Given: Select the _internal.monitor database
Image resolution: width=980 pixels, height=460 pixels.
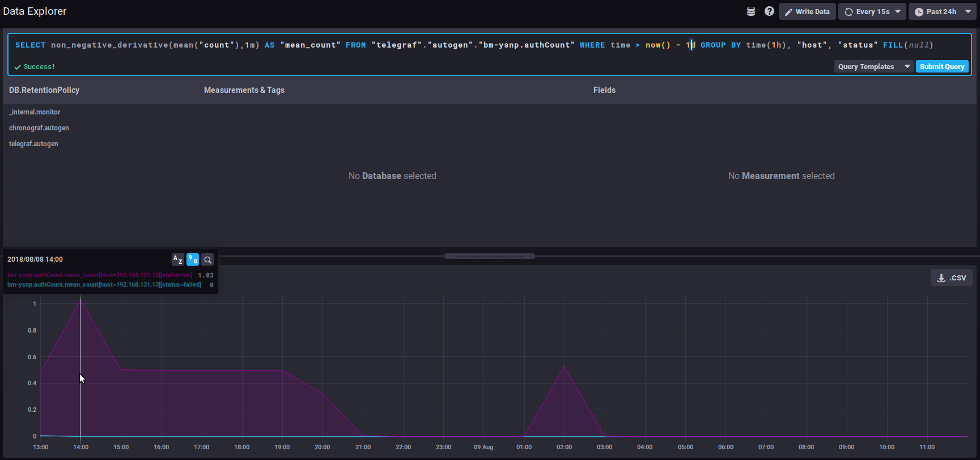Looking at the screenshot, I should (35, 112).
